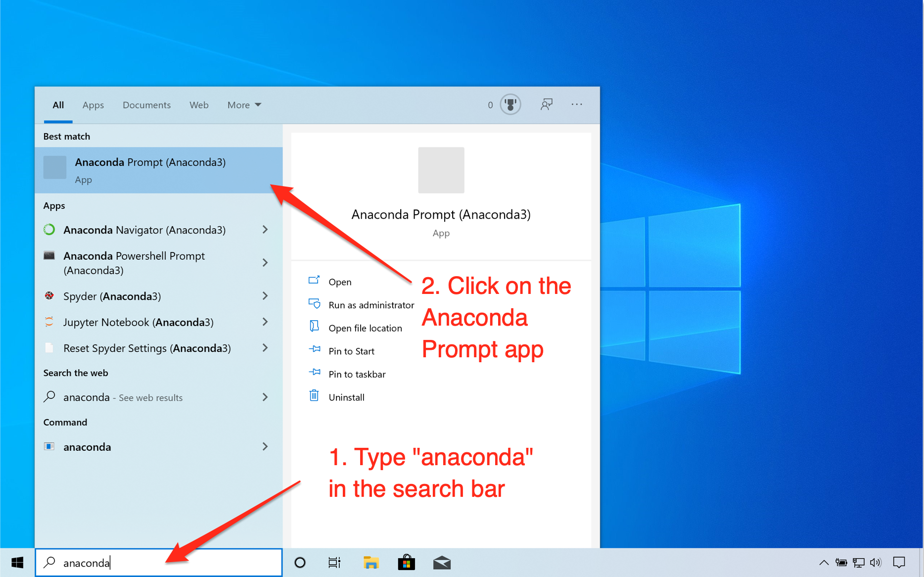The width and height of the screenshot is (924, 577).
Task: Click the Anaconda Prompt best match icon
Action: point(55,167)
